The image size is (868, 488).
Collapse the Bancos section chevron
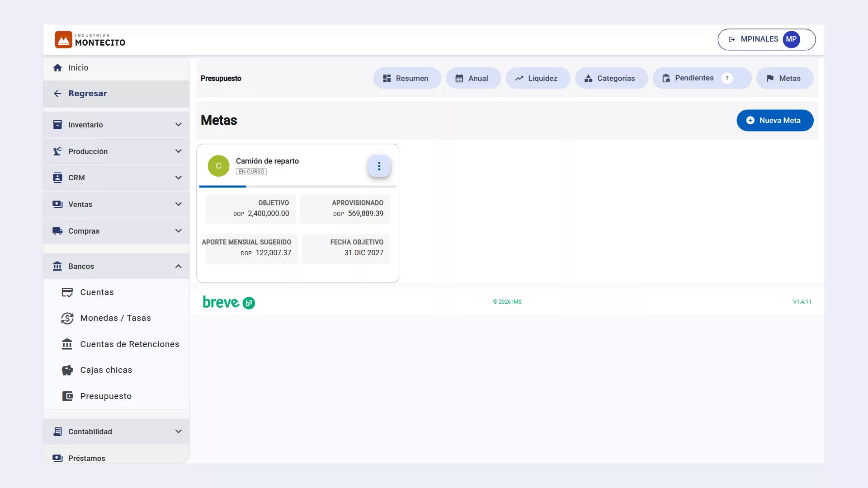[179, 266]
